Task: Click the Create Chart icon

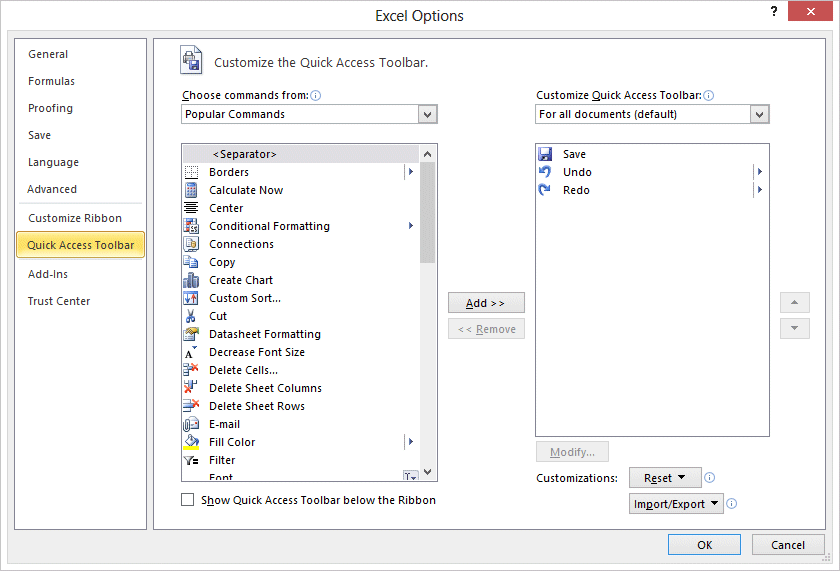Action: [191, 280]
